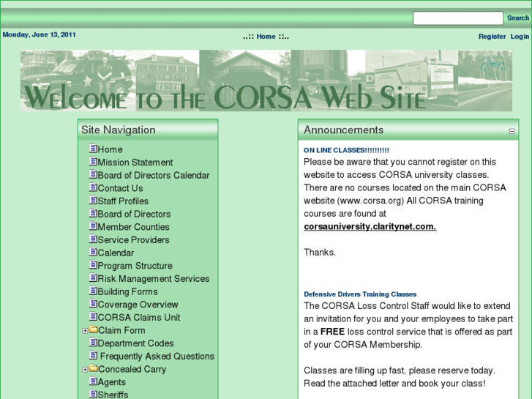Click the Site Navigation panel header
This screenshot has height=399, width=532.
point(148,130)
